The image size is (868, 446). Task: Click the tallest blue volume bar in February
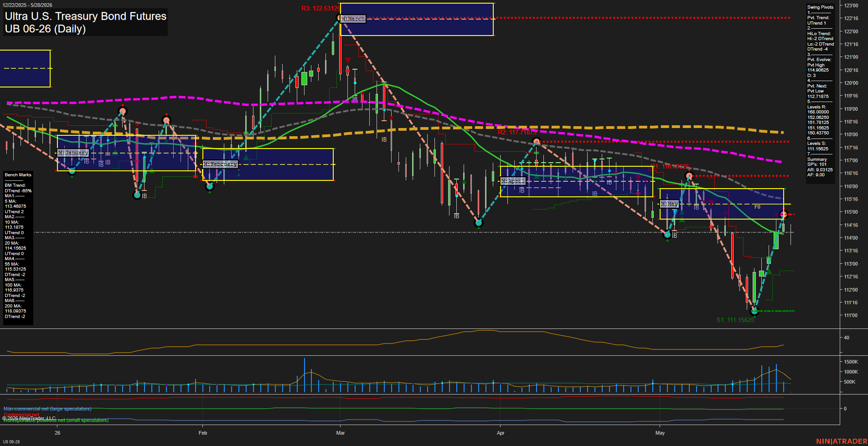(305, 375)
